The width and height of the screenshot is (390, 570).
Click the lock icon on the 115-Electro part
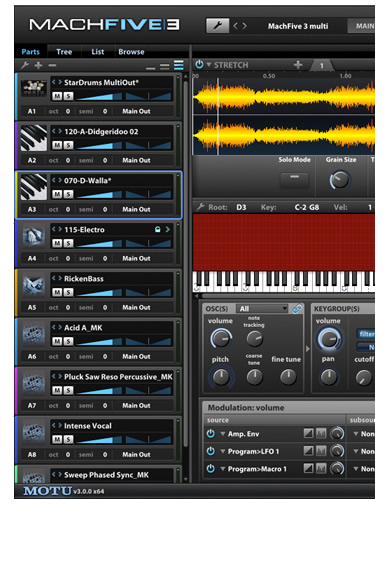pos(157,230)
